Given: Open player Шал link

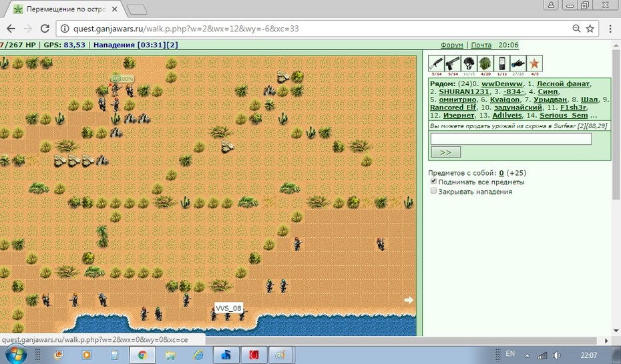Looking at the screenshot, I should click(x=590, y=100).
